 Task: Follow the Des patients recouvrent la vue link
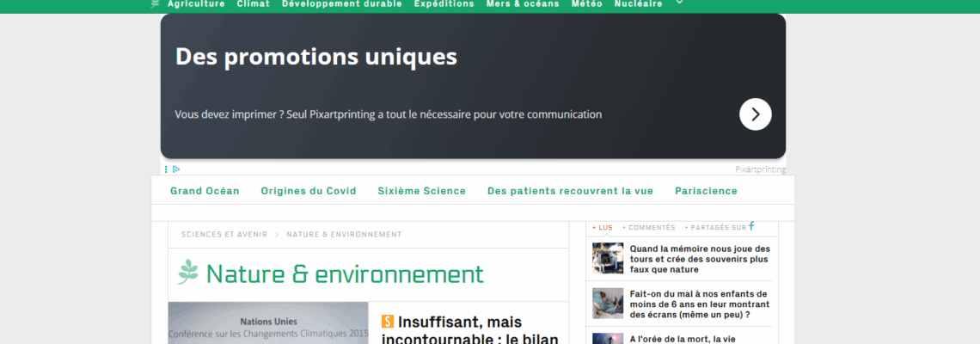pos(570,191)
